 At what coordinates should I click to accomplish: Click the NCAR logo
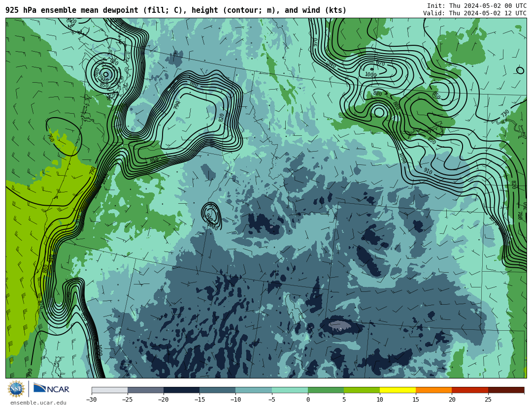51,389
